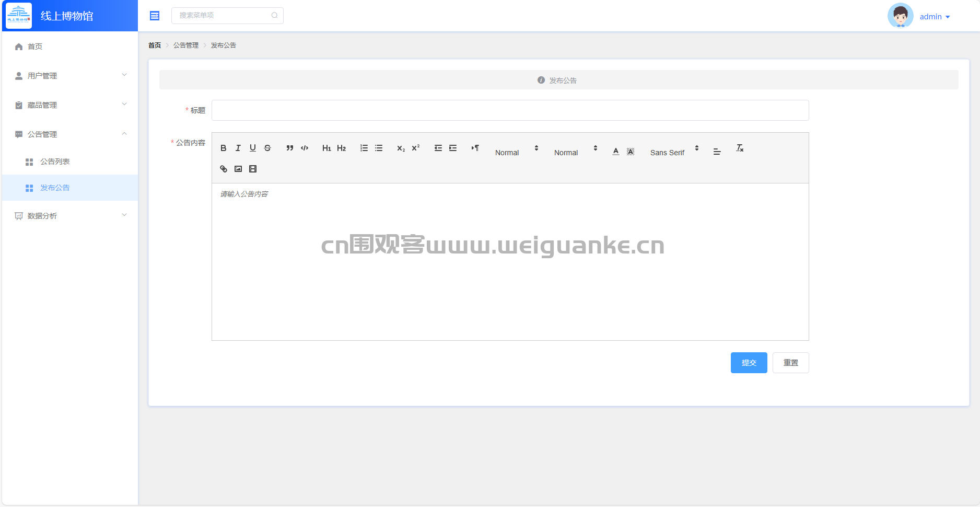This screenshot has height=507, width=980.
Task: Focus the 搜索菜单项 search box
Action: click(227, 15)
